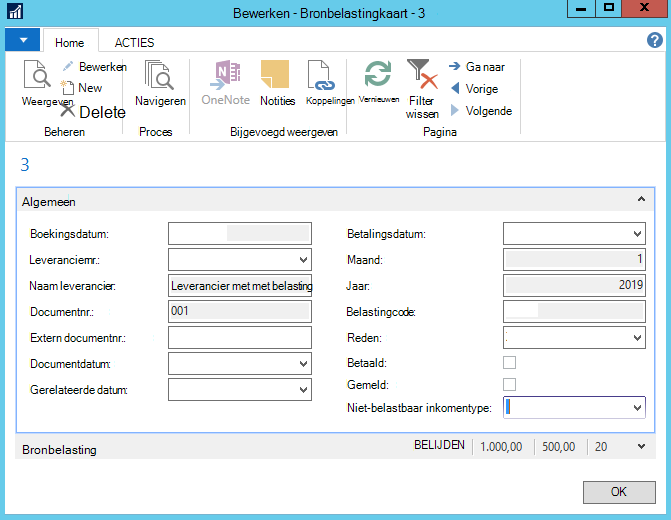671x520 pixels.
Task: Go to Vorige record arrow
Action: pyautogui.click(x=455, y=89)
